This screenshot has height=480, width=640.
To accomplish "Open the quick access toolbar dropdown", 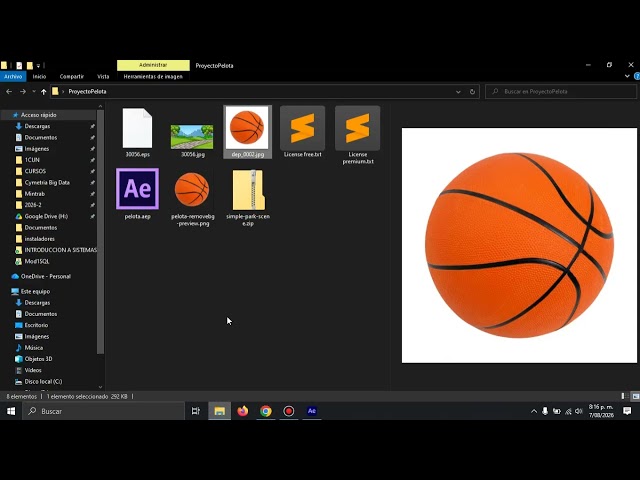I will click(38, 65).
